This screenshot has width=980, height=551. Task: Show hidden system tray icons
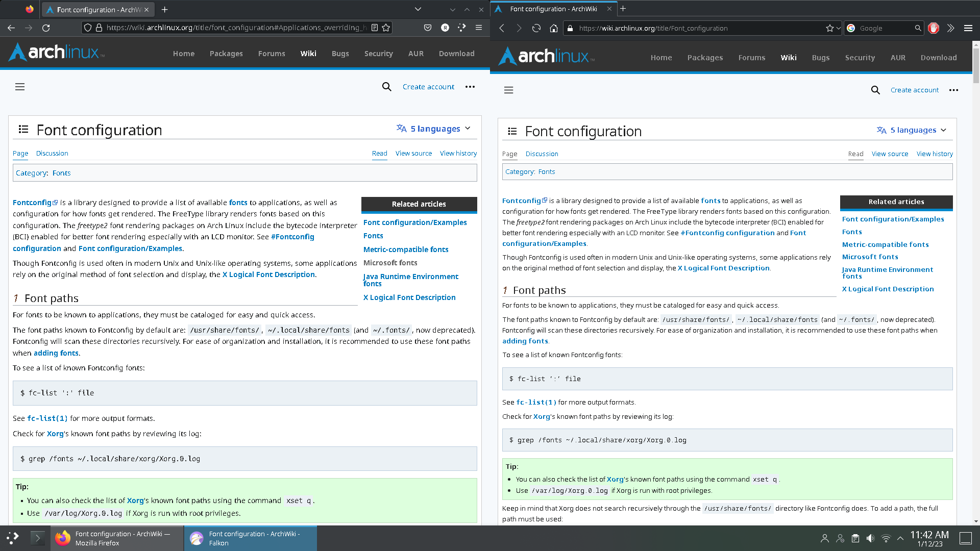[x=900, y=538]
